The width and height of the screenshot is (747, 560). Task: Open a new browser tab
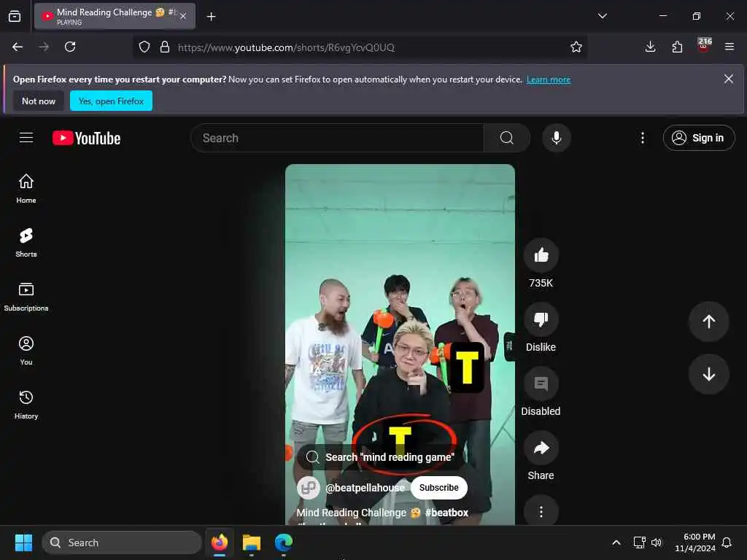coord(211,17)
